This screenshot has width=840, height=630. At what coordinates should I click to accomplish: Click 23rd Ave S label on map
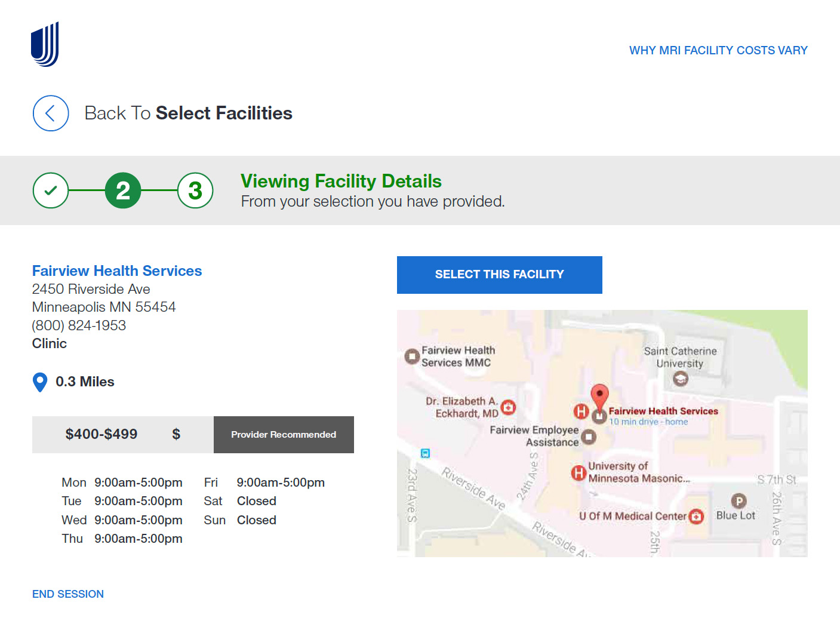412,494
